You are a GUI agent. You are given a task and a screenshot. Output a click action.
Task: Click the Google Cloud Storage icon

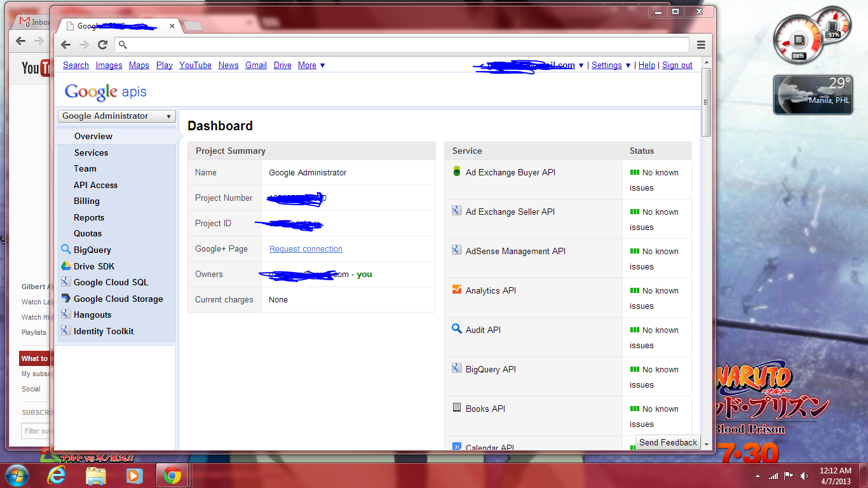pos(65,299)
